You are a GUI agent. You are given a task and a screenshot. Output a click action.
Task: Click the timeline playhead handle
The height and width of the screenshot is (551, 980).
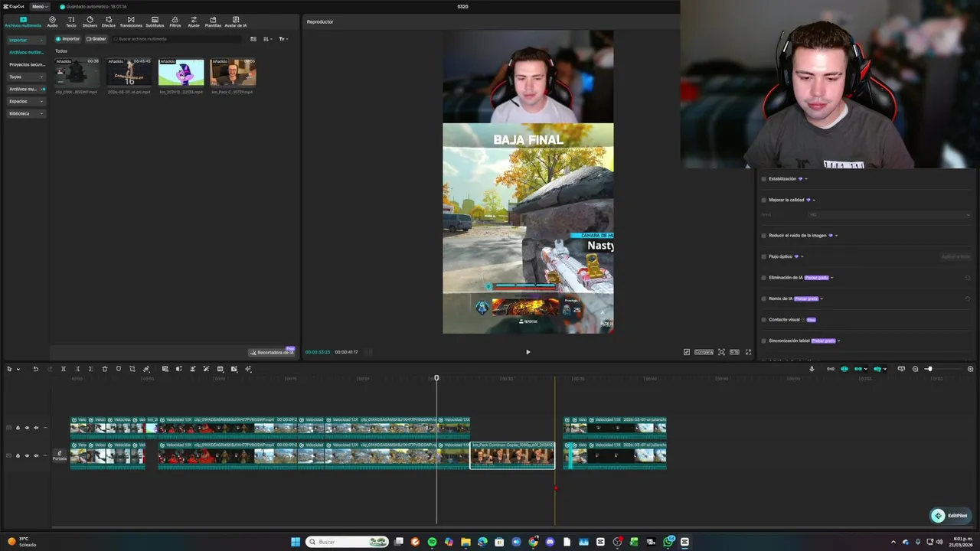[x=436, y=378]
